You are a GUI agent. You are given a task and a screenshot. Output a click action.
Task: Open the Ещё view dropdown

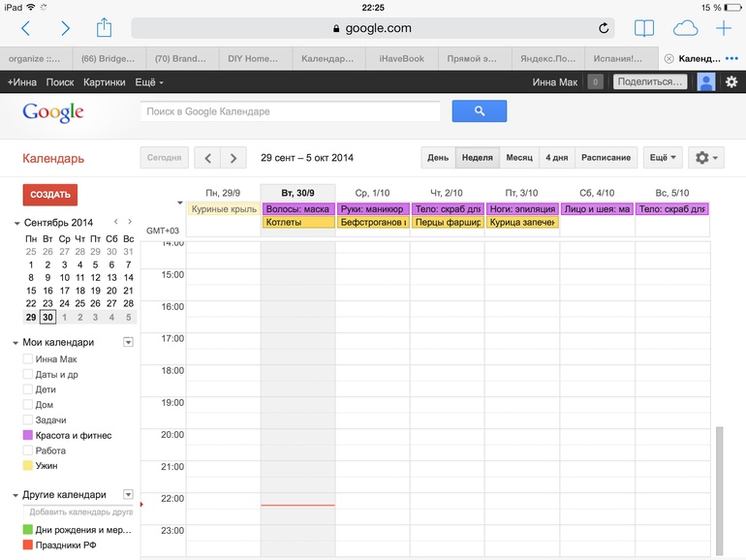click(663, 158)
